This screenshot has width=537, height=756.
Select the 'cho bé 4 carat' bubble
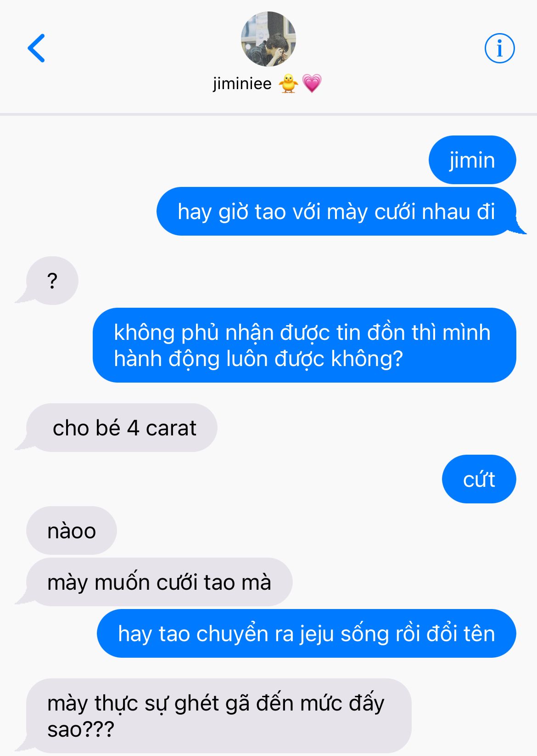point(121,428)
